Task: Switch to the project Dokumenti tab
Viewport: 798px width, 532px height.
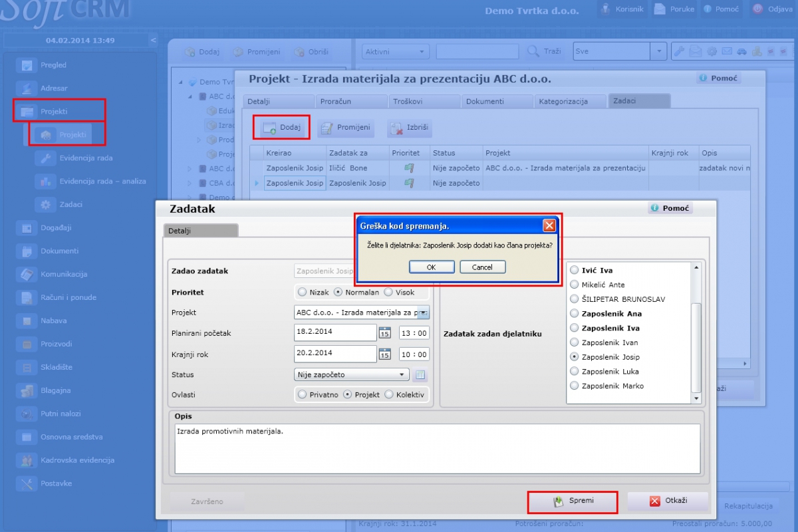Action: [x=497, y=101]
